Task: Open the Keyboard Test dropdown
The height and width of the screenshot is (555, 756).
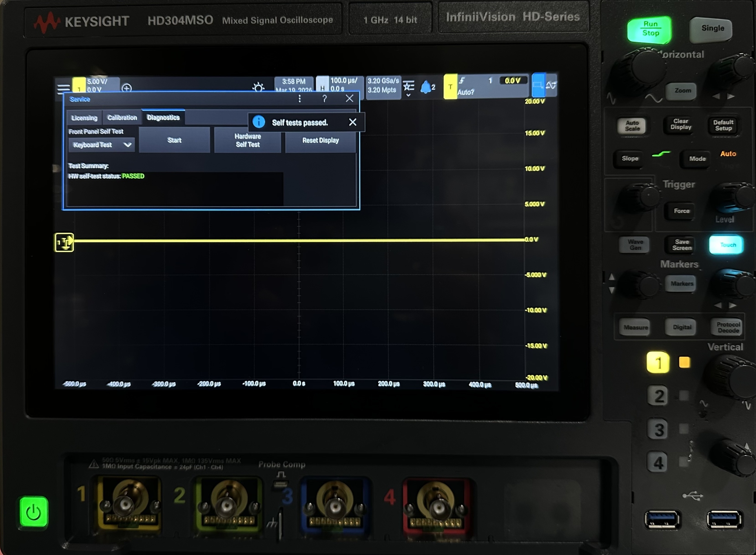Action: (102, 145)
